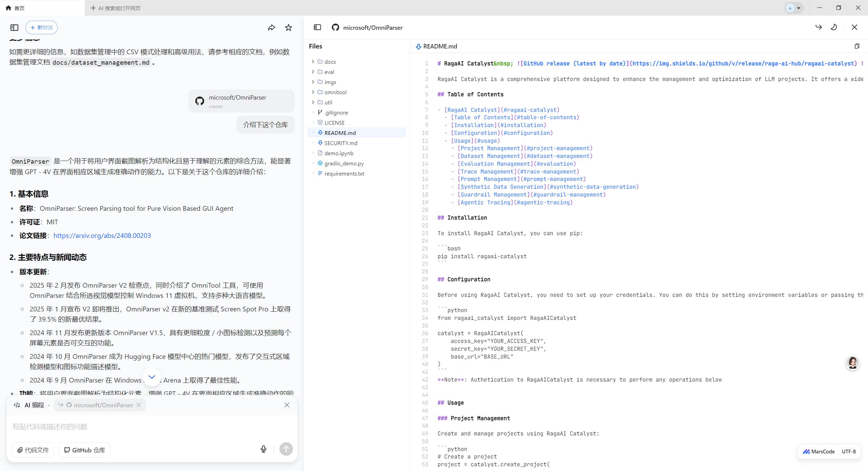Click the [Trace Management] contents line

click(515, 171)
